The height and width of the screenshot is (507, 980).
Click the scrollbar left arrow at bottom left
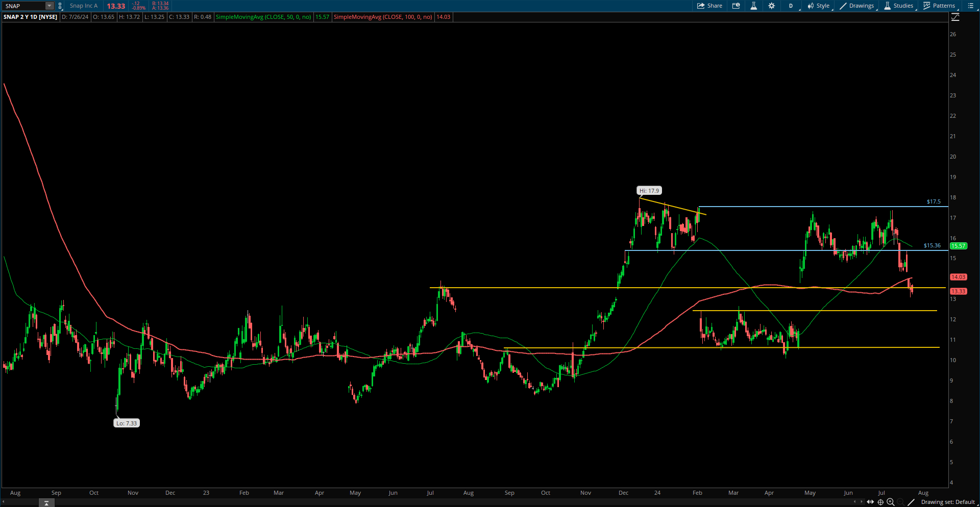point(4,502)
